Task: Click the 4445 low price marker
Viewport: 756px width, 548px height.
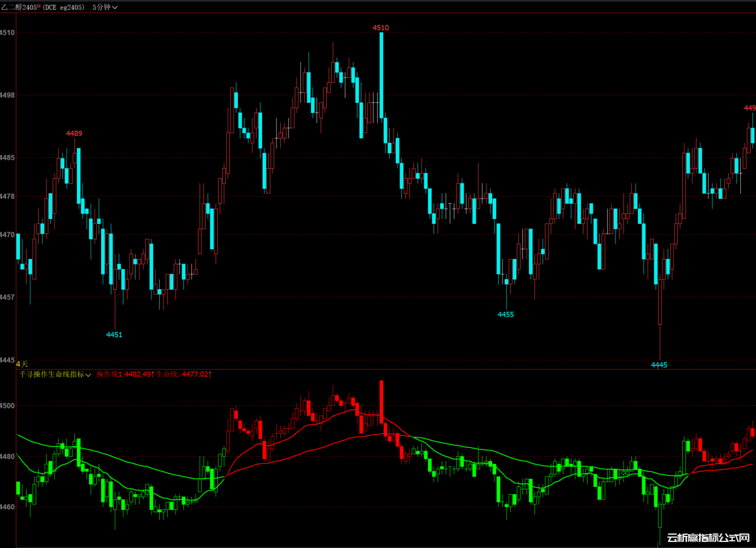Action: [x=659, y=365]
